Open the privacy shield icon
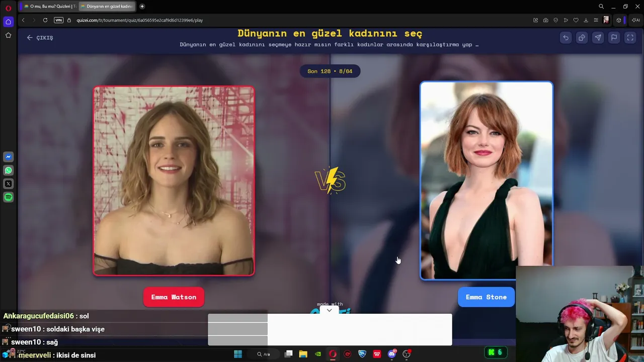644x362 pixels. point(555,20)
